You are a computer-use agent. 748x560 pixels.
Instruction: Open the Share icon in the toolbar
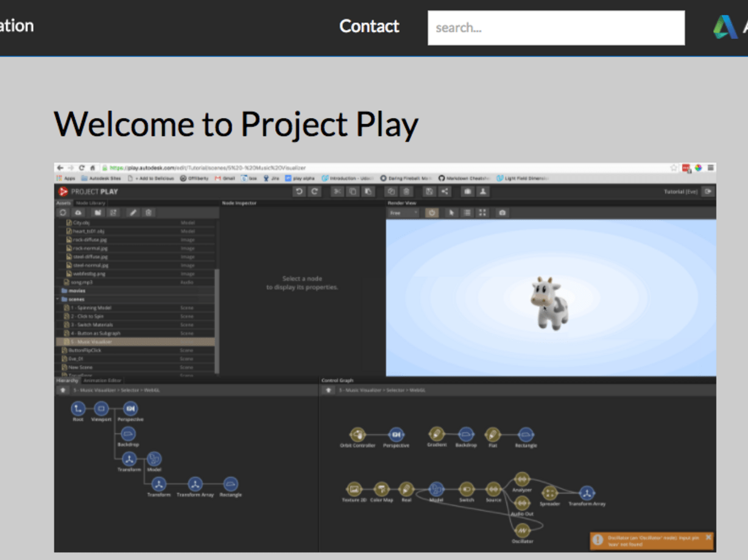445,192
